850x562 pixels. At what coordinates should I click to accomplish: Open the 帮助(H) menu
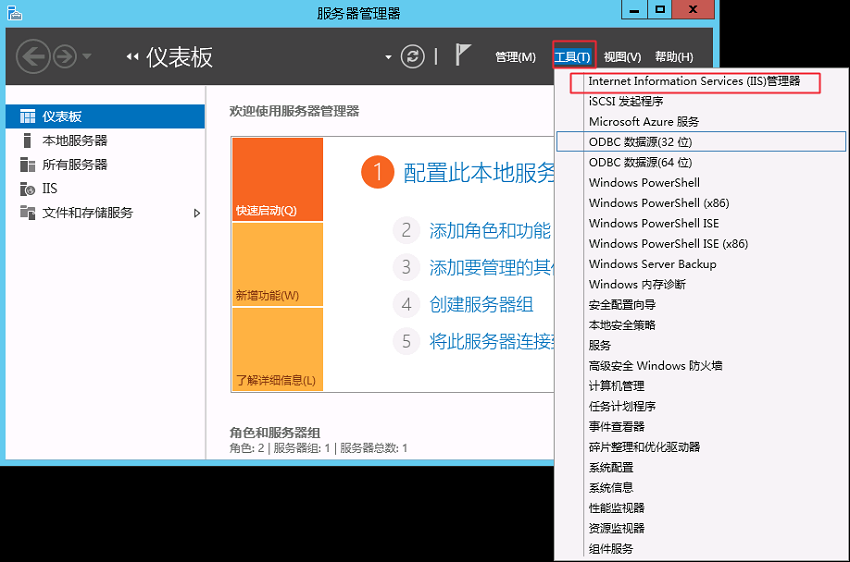click(674, 57)
